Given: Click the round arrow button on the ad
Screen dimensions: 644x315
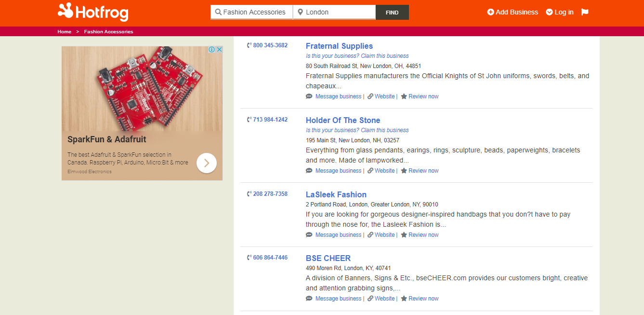Looking at the screenshot, I should click(x=207, y=163).
